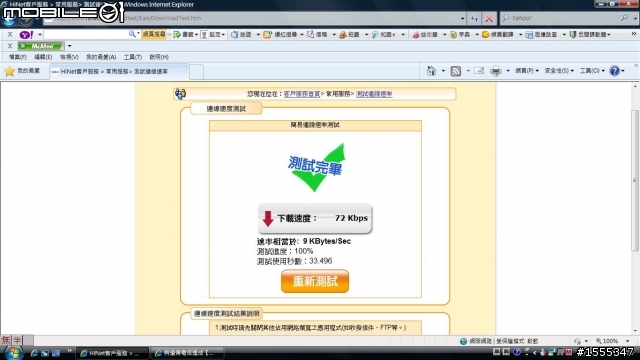
Task: Expand the dropdown next to Home icon
Action: (x=443, y=71)
